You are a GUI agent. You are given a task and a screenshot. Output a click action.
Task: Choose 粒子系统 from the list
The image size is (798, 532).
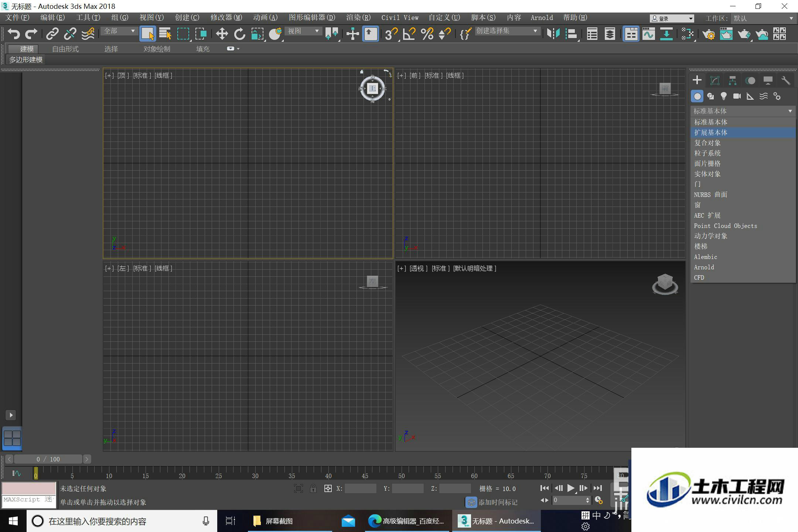pos(743,153)
